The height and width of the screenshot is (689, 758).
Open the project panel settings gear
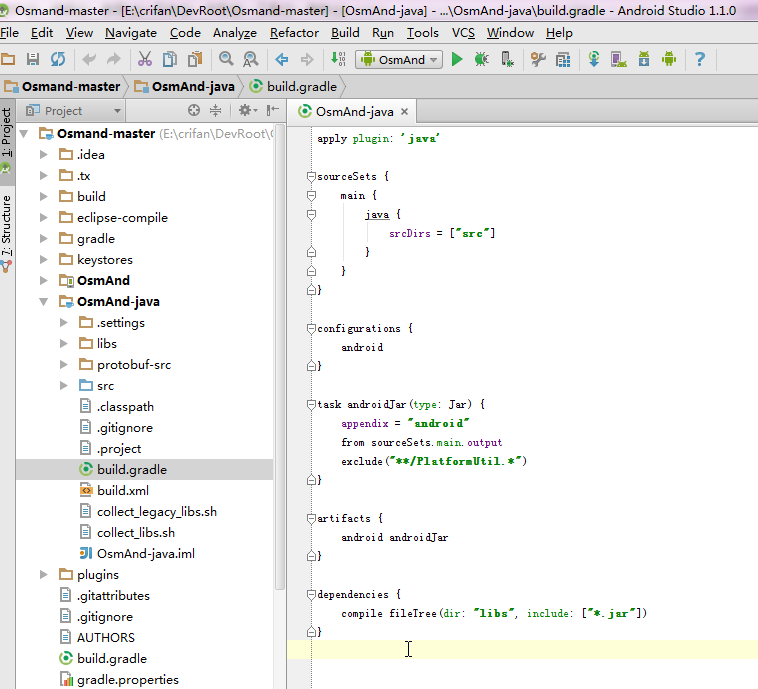click(243, 111)
